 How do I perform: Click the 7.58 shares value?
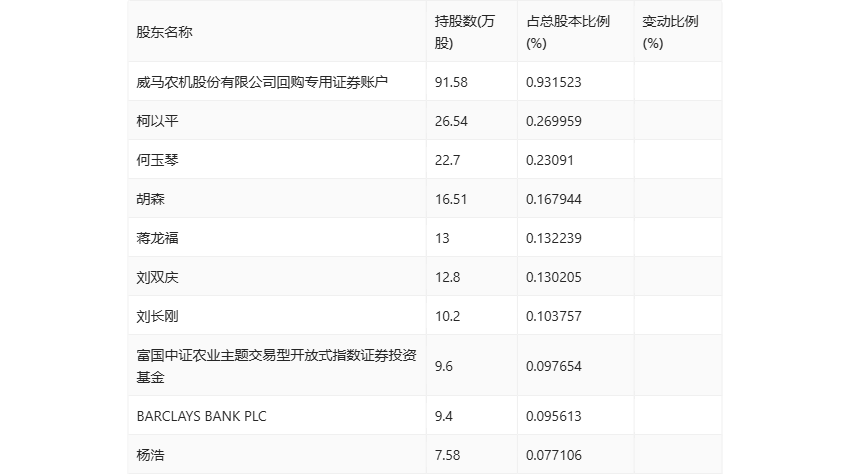[x=447, y=455]
